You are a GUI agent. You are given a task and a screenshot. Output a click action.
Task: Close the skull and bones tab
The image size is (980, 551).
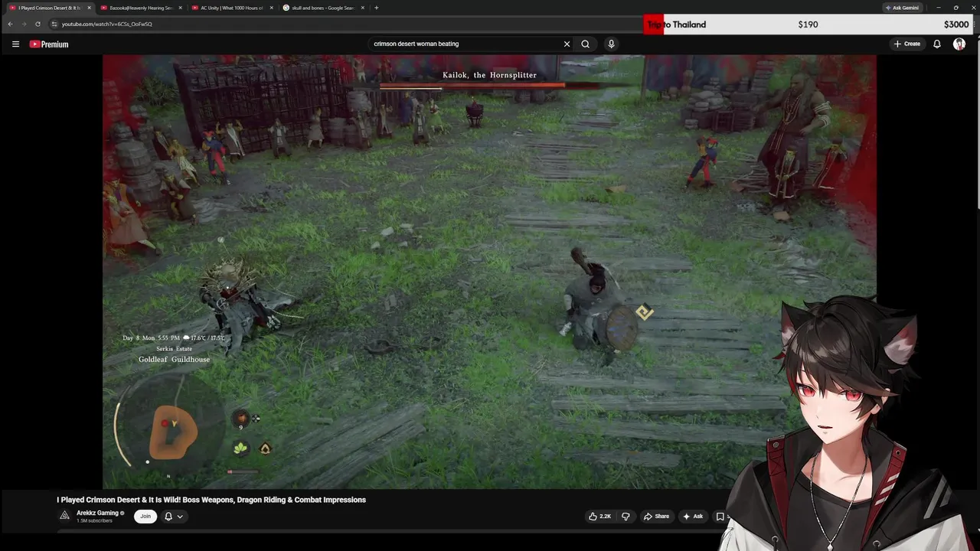362,8
